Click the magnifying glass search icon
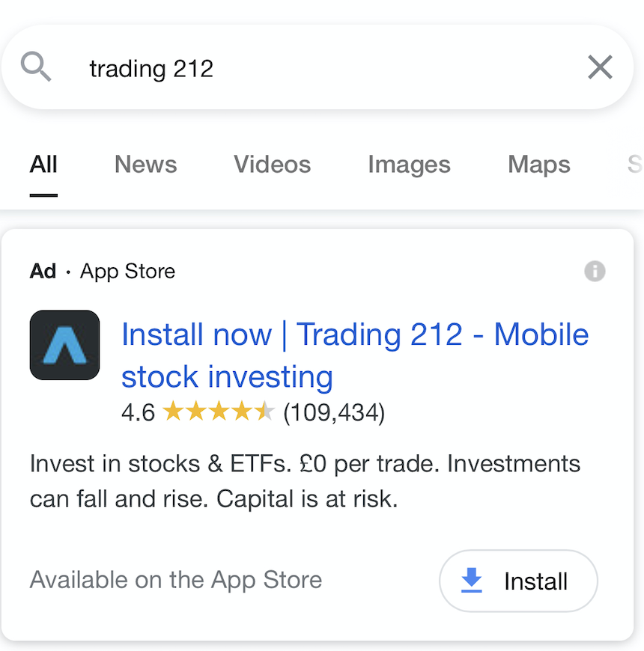This screenshot has height=651, width=644. (x=36, y=67)
